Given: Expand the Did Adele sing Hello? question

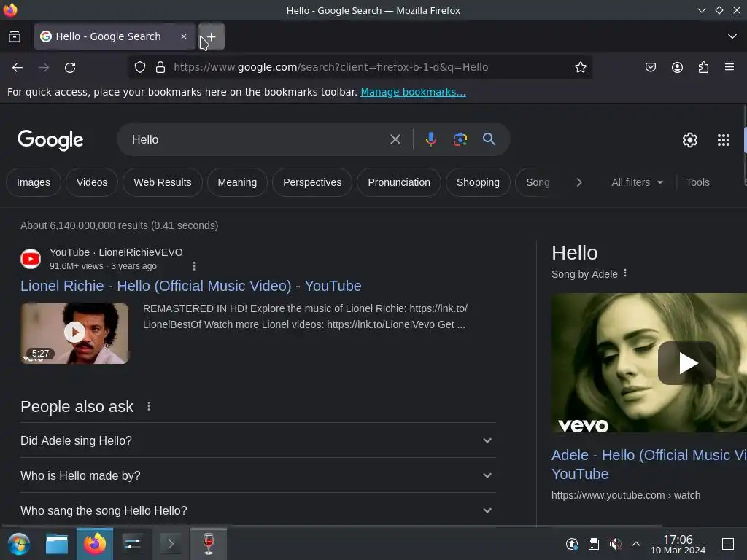Looking at the screenshot, I should (x=258, y=440).
